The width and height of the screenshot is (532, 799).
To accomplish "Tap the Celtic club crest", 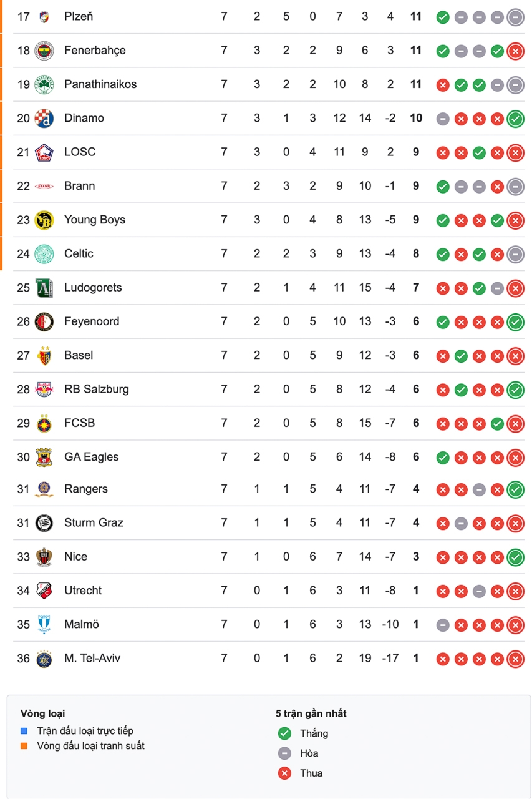I will click(44, 253).
